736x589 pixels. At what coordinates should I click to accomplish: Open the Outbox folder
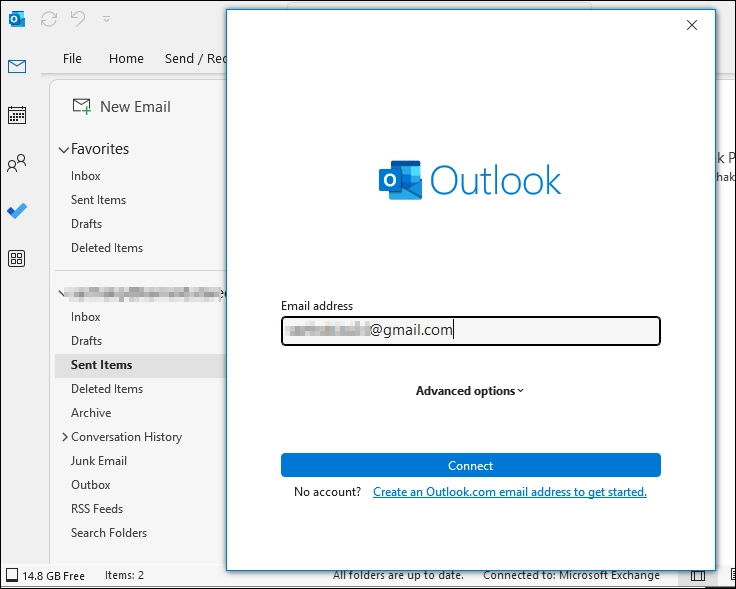click(x=91, y=485)
